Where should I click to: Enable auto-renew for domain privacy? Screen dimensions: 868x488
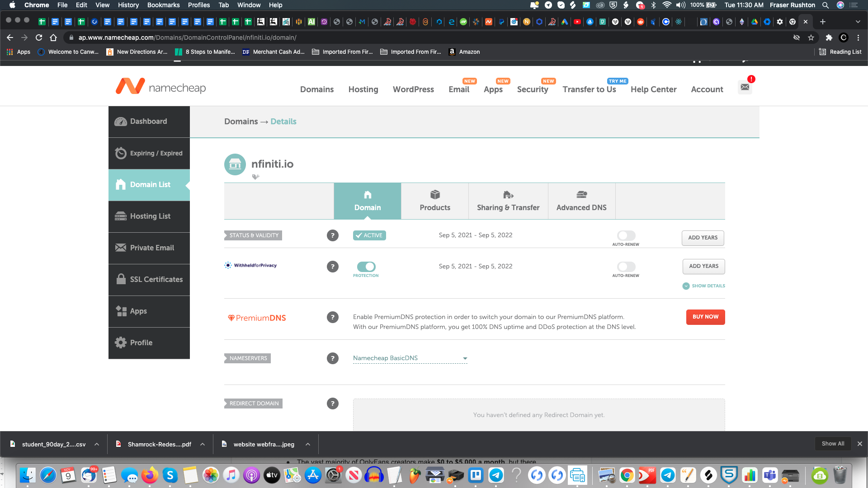tap(626, 267)
